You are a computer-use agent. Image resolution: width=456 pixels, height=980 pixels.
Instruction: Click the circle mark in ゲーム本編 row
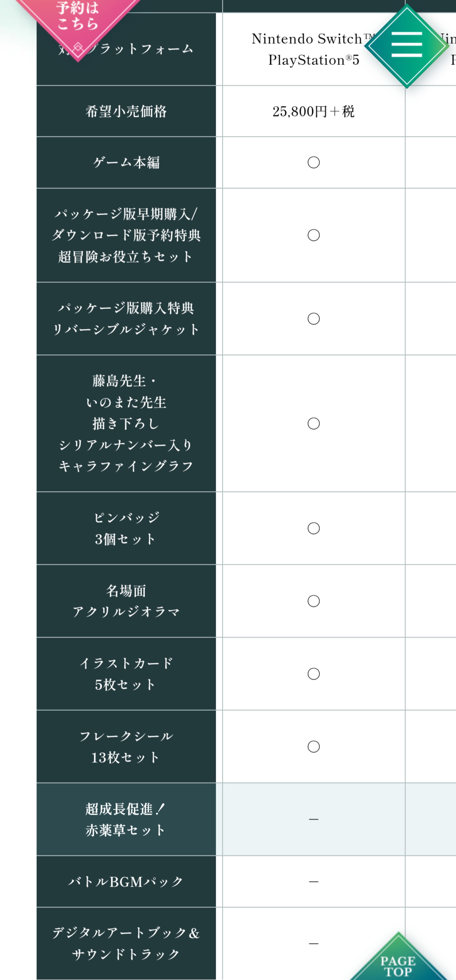click(x=314, y=162)
